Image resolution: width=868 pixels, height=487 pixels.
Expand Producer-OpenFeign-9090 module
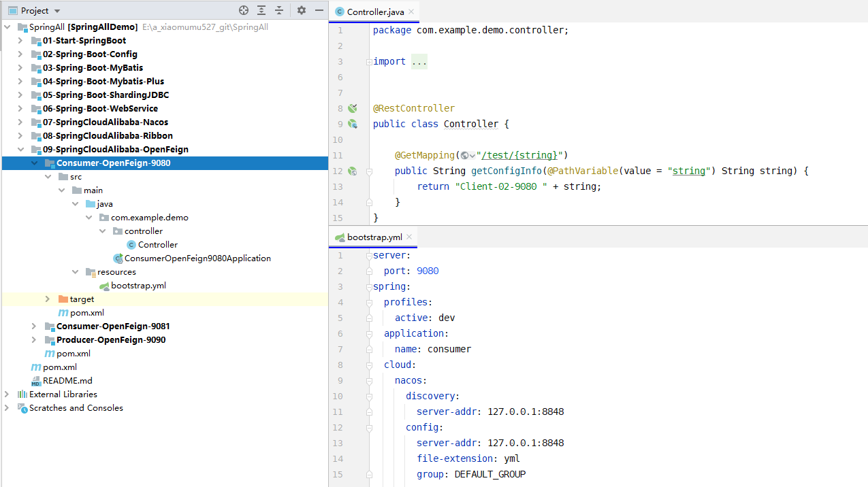click(x=34, y=340)
